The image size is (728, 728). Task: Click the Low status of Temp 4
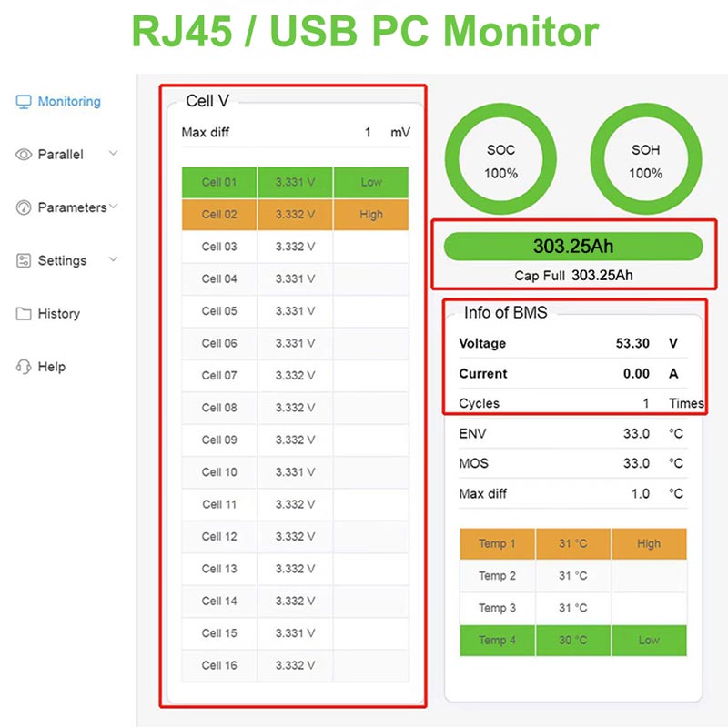coord(649,641)
